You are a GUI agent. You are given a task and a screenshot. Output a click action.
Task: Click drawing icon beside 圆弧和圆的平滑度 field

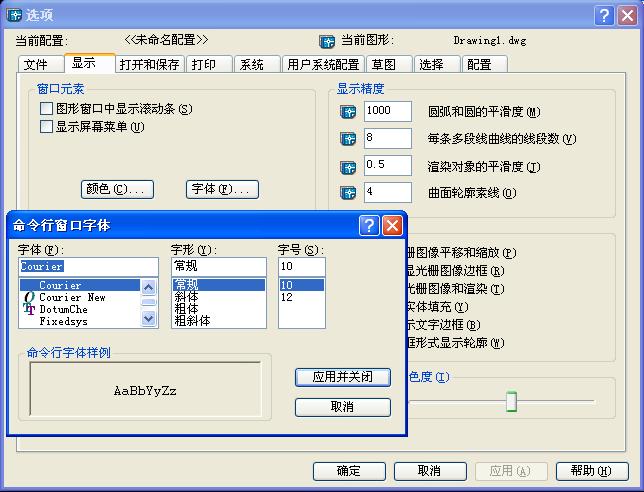click(x=348, y=112)
